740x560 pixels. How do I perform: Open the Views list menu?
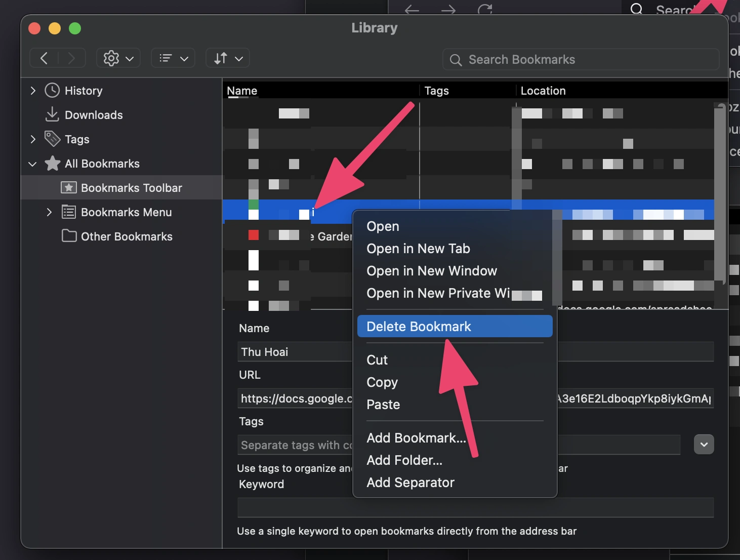(173, 58)
